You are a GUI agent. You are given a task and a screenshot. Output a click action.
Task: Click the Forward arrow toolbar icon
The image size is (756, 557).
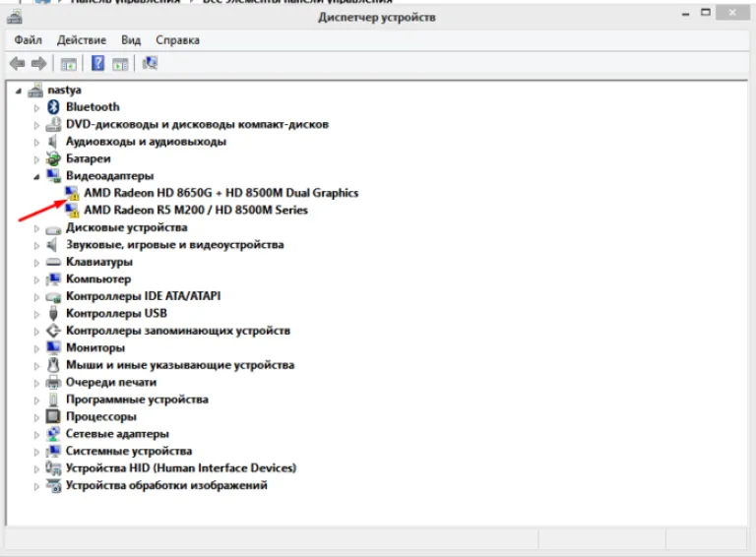pos(38,63)
